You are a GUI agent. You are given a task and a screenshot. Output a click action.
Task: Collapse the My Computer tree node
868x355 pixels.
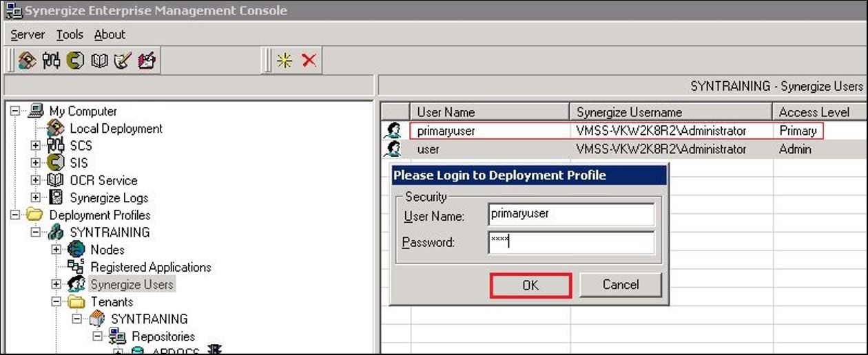(15, 111)
